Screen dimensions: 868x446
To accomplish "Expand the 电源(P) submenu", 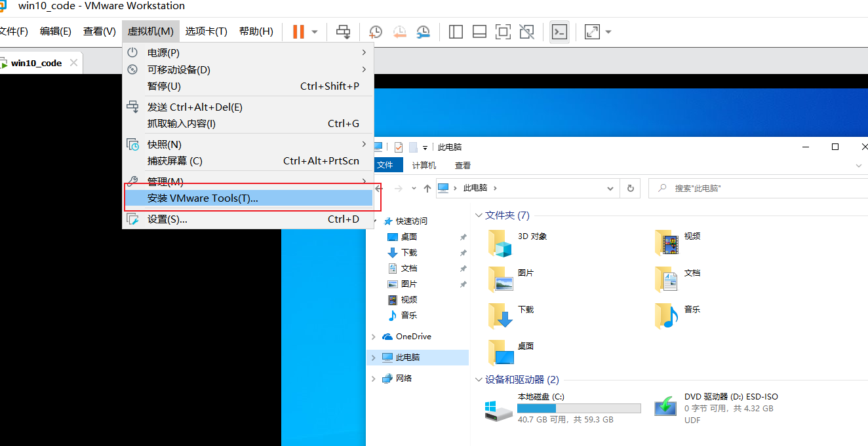I will [248, 52].
